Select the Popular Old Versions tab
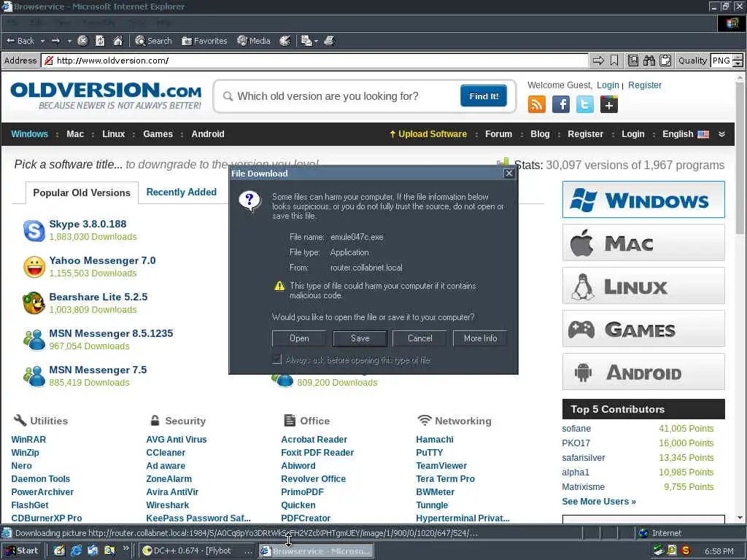The image size is (747, 560). (x=82, y=192)
